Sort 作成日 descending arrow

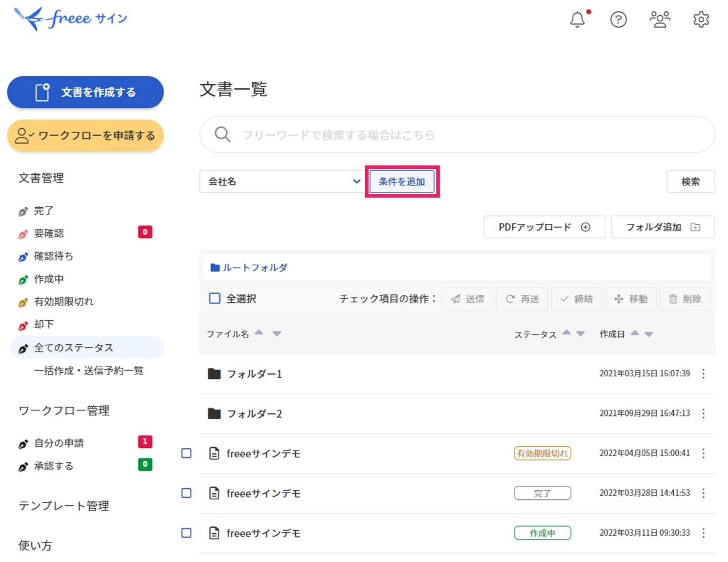coord(648,334)
